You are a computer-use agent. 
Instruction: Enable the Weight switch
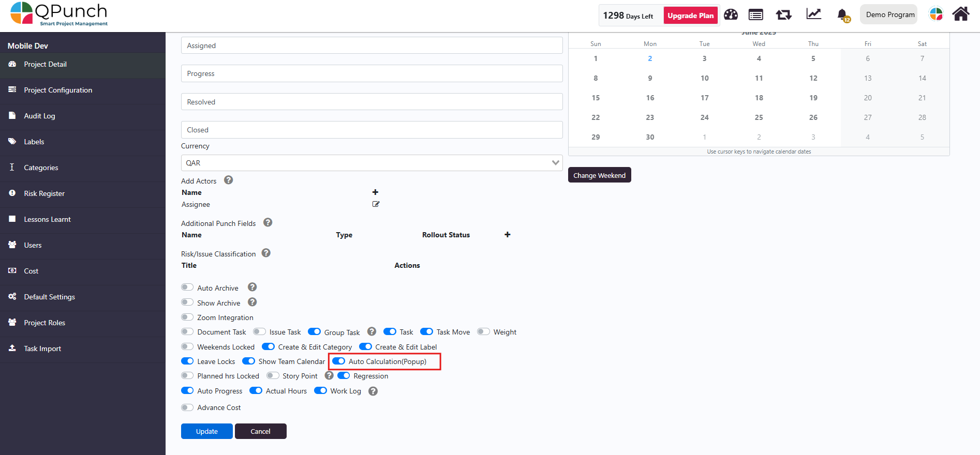[x=483, y=331]
